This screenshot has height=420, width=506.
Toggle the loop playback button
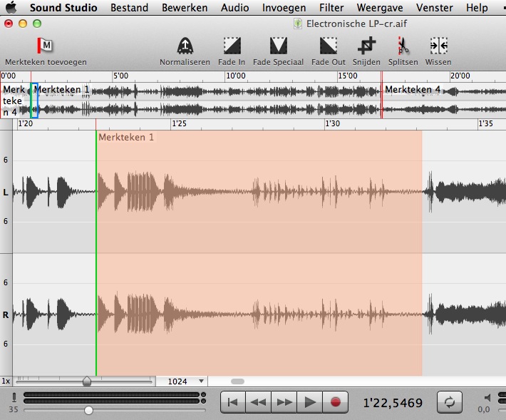[x=449, y=402]
